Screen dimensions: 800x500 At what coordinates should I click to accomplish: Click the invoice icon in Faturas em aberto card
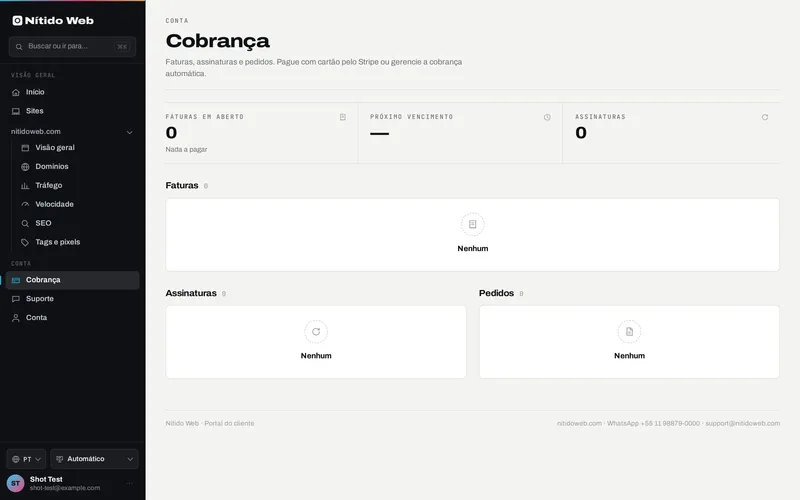click(x=343, y=117)
